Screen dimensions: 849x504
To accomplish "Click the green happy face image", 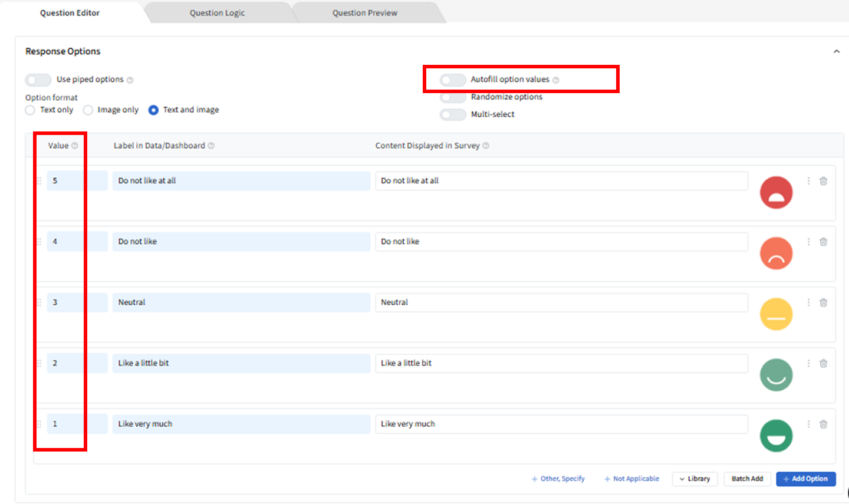I will pos(776,436).
